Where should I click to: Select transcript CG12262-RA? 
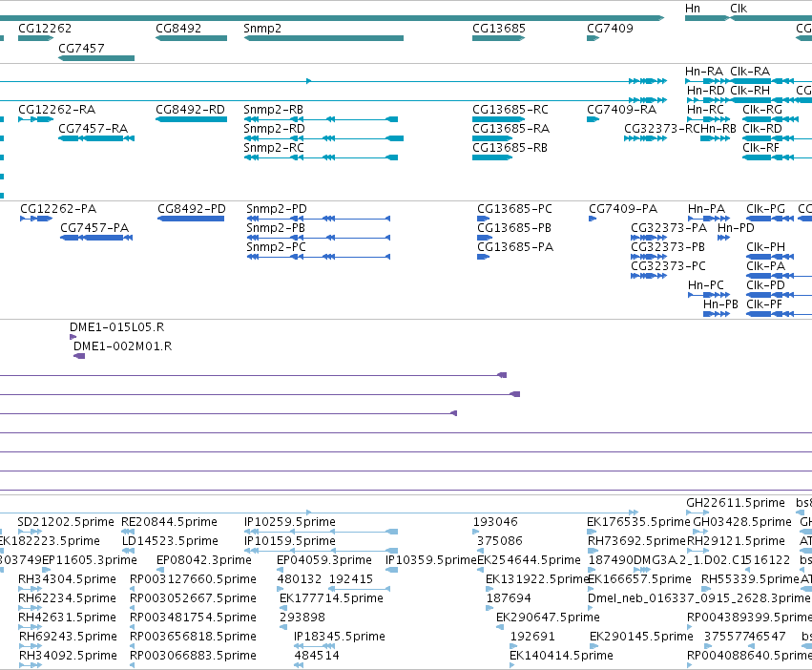[x=57, y=110]
